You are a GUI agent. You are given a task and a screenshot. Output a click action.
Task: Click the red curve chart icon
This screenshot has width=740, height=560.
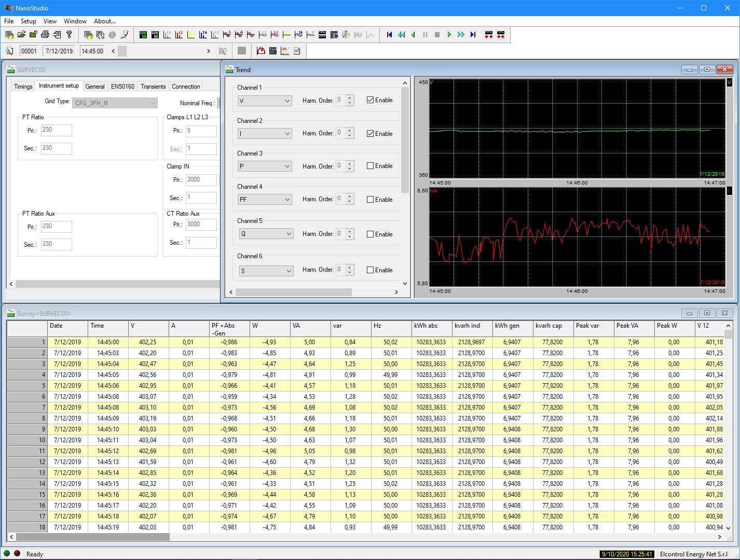pos(261,51)
